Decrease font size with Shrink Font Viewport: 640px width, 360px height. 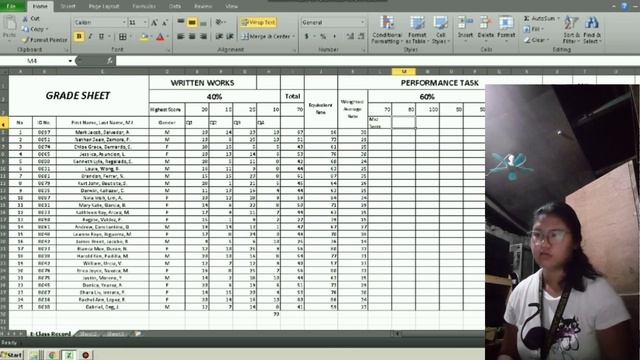point(164,22)
